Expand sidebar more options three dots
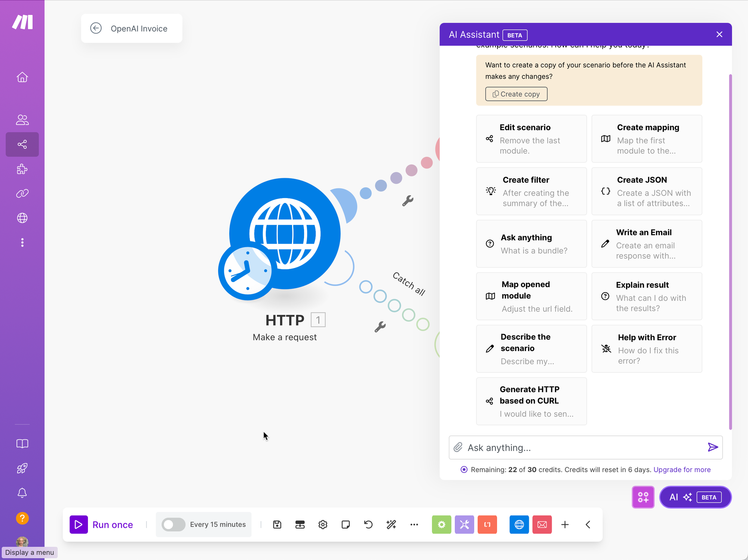This screenshot has height=560, width=748. (x=22, y=243)
